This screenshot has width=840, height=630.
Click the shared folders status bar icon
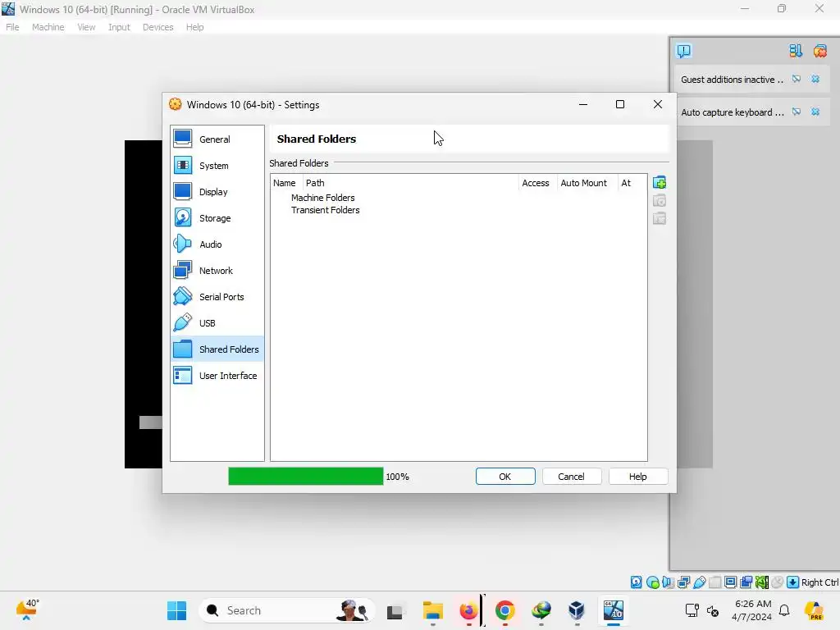(x=714, y=582)
